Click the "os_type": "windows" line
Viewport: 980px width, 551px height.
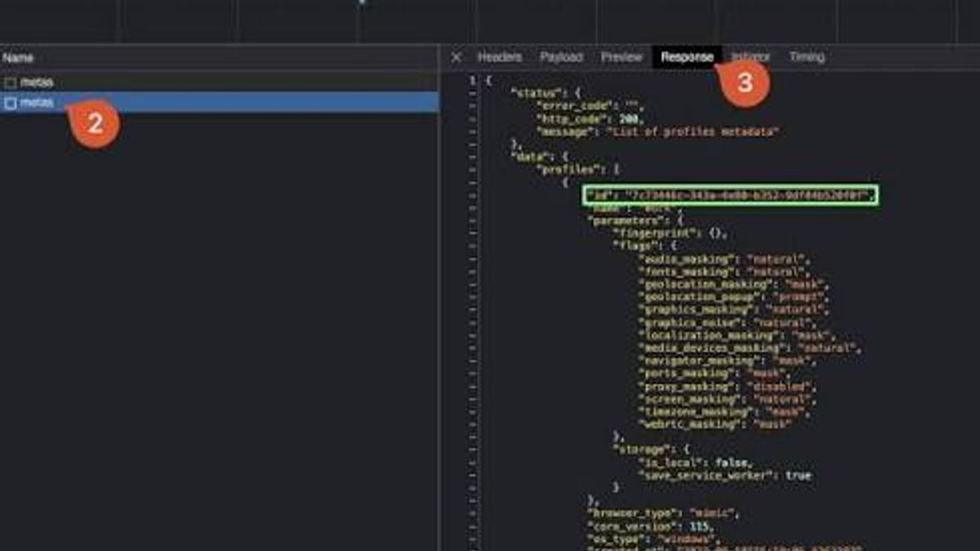pyautogui.click(x=653, y=540)
